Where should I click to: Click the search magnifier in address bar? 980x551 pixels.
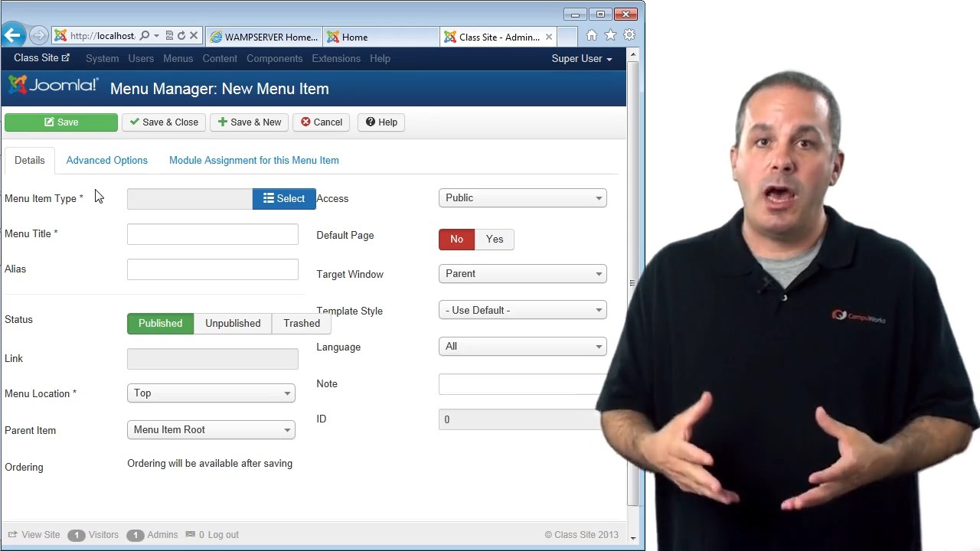click(144, 36)
